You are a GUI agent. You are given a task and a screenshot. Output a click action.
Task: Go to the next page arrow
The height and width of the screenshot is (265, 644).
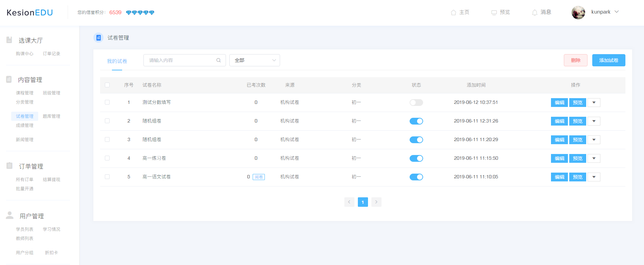376,202
